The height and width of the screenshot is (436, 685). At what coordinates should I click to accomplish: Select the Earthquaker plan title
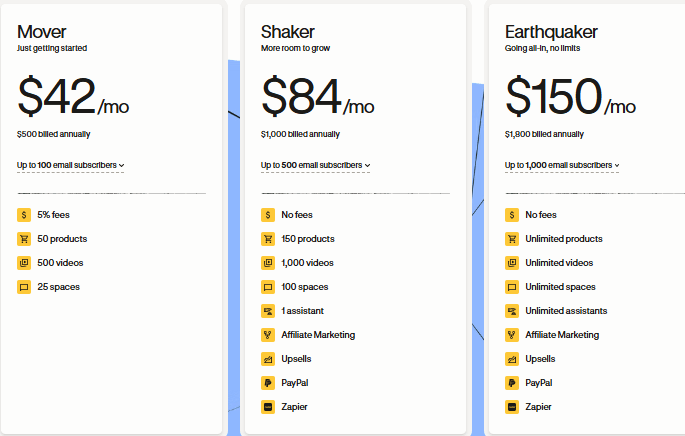tap(551, 32)
